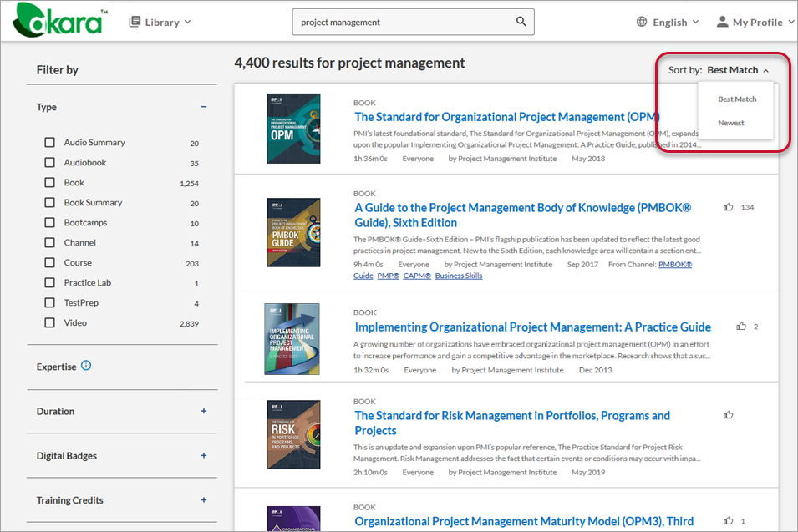Open the Library dropdown menu
This screenshot has width=798, height=532.
click(x=160, y=23)
